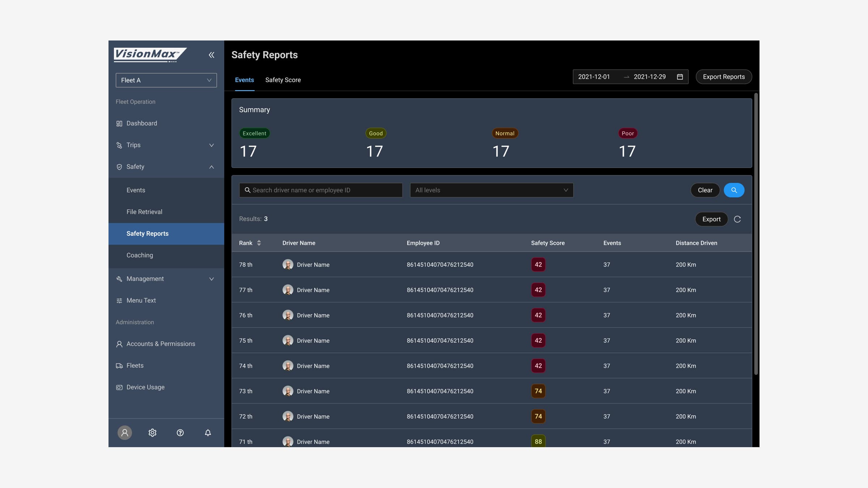
Task: Open the Dashboard from the sidebar
Action: click(x=141, y=123)
